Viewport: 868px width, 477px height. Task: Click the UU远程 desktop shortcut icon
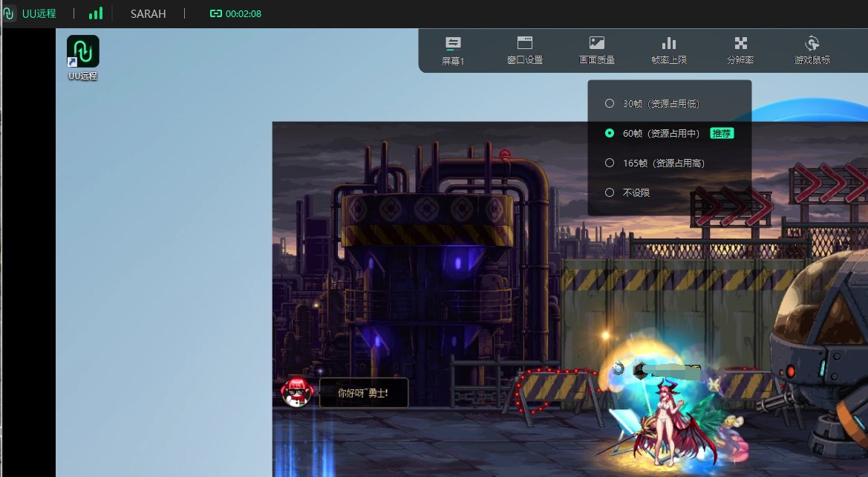point(82,58)
